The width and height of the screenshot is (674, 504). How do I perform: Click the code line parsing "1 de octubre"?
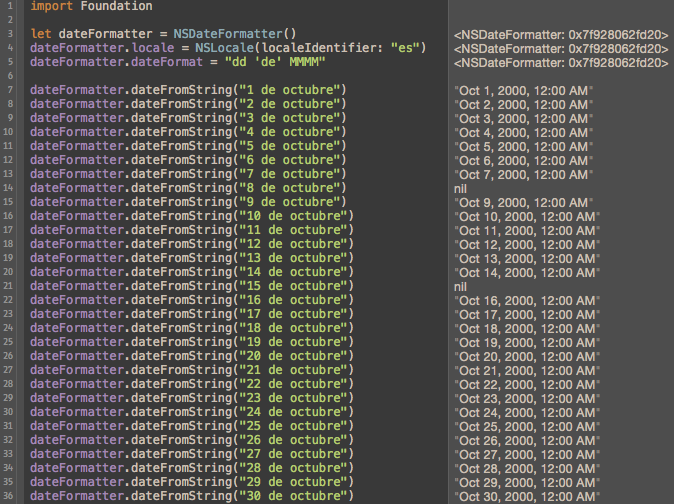188,90
